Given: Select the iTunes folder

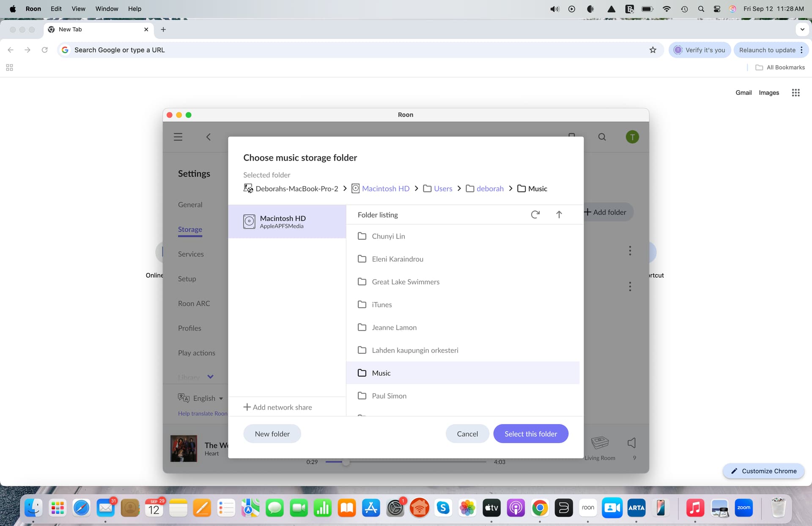Looking at the screenshot, I should click(381, 305).
